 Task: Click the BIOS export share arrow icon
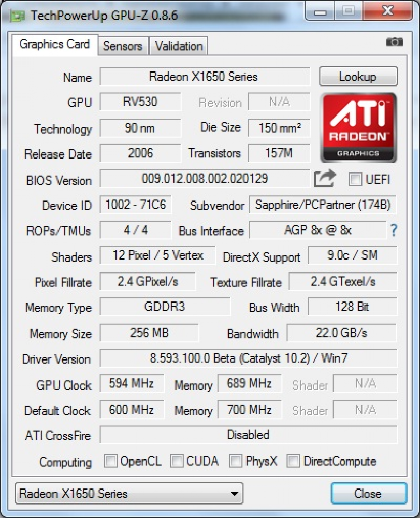click(x=325, y=179)
